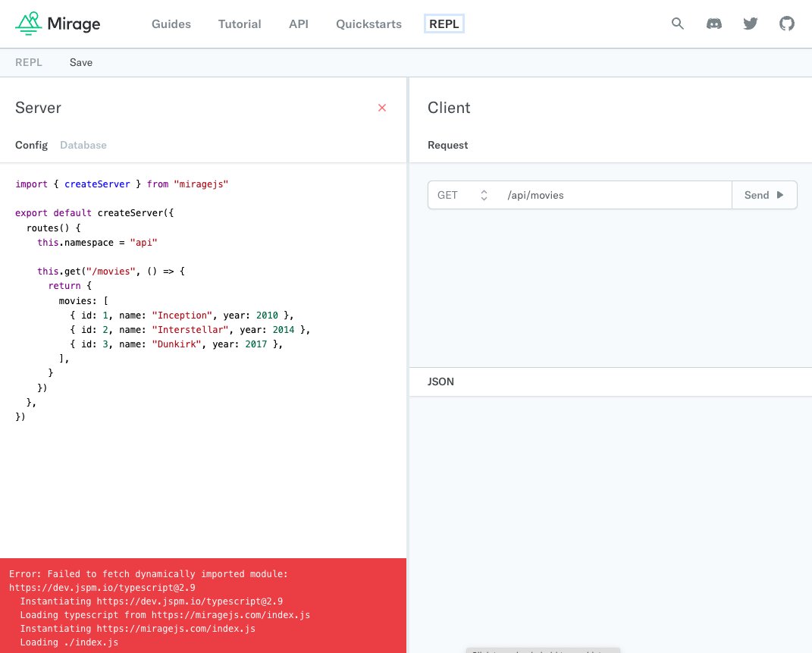Click the Send play arrow icon
Image resolution: width=812 pixels, height=653 pixels.
pos(780,195)
